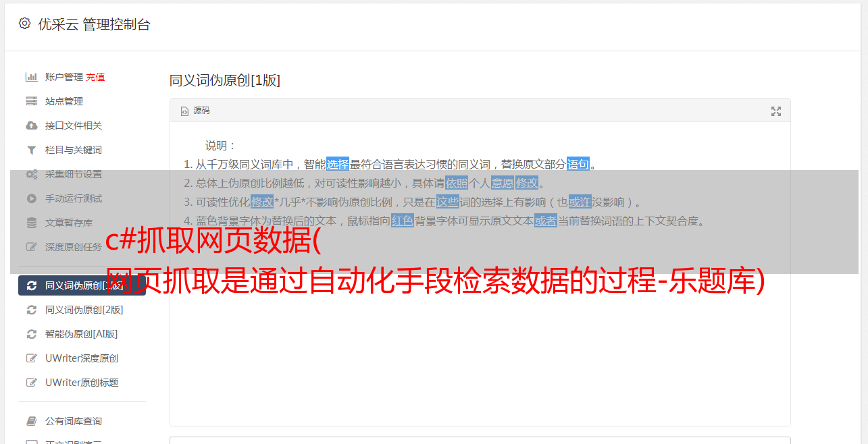
Task: Open 接口文件相关 cloud upload icon
Action: pyautogui.click(x=31, y=126)
